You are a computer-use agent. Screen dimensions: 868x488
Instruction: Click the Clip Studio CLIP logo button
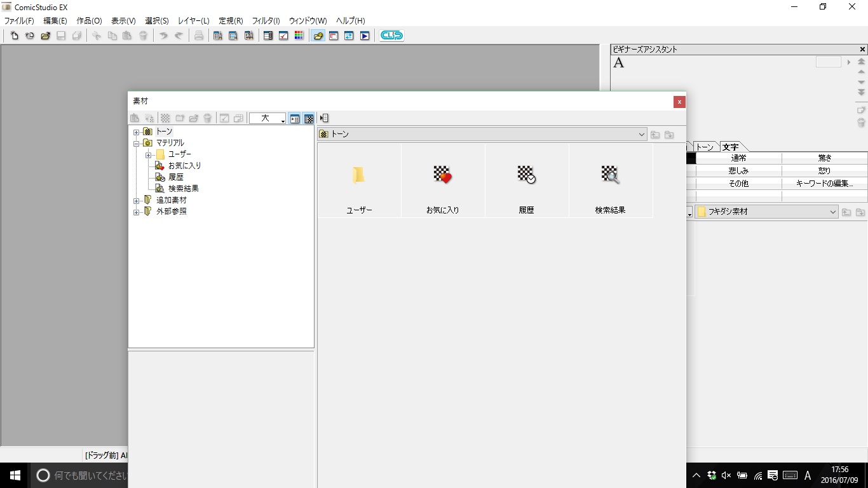click(391, 36)
